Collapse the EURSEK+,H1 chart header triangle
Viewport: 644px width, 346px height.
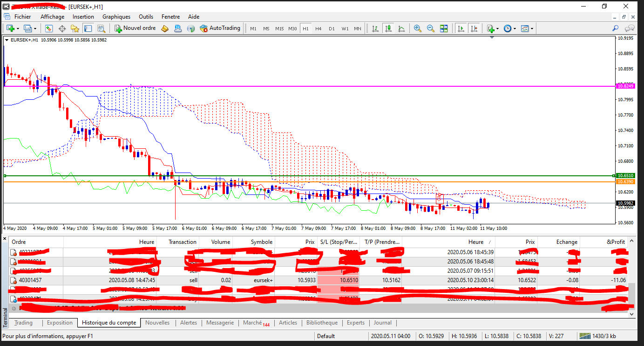tap(7, 40)
